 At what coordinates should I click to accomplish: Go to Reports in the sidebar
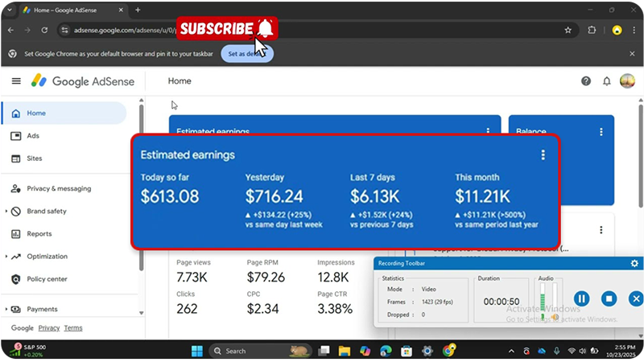(40, 234)
